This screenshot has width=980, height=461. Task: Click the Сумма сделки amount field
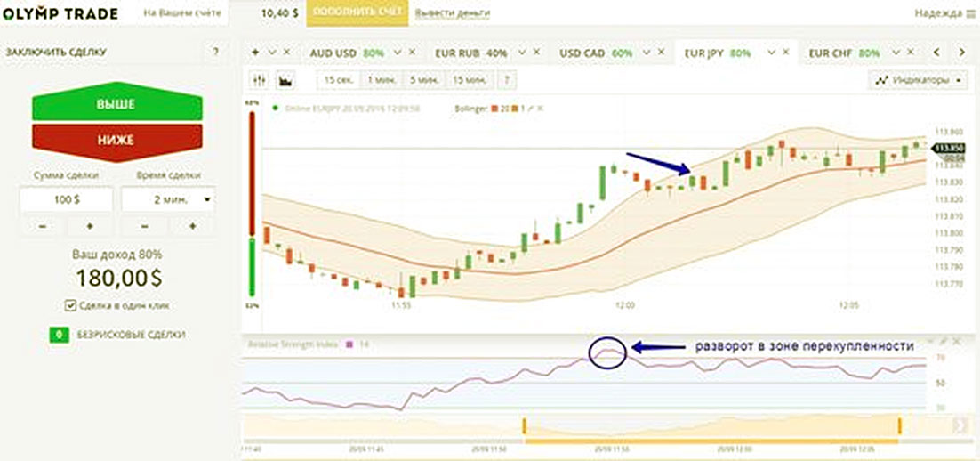pos(66,199)
